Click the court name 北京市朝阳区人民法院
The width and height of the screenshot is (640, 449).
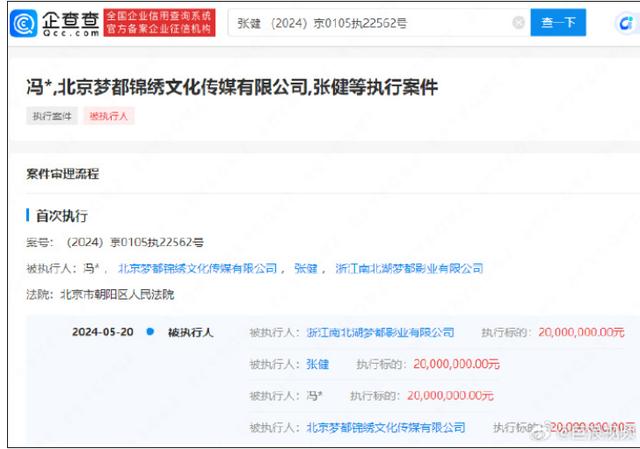pos(117,294)
